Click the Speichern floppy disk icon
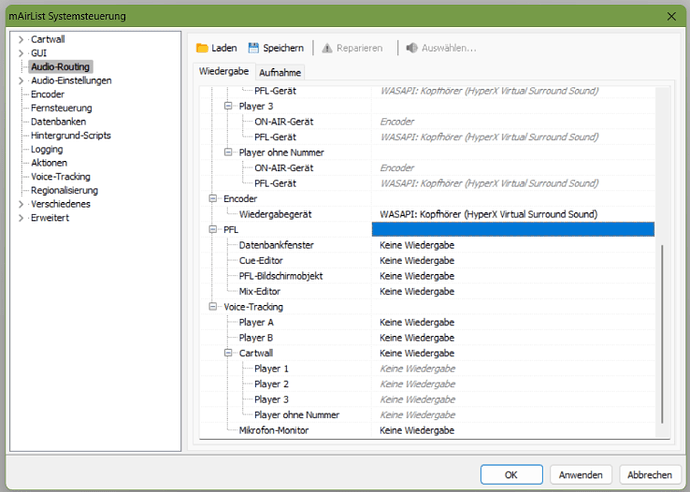This screenshot has width=690, height=492. coord(253,48)
